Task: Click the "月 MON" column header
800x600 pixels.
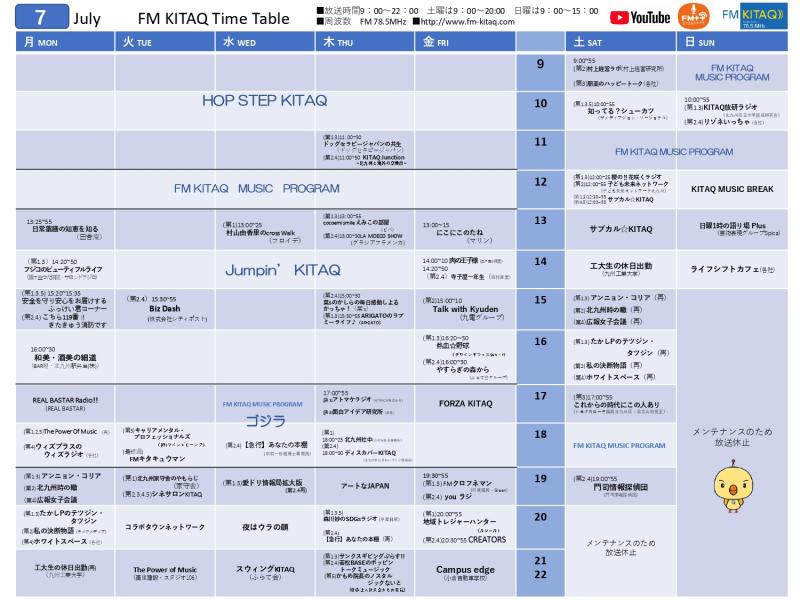Action: [x=65, y=42]
